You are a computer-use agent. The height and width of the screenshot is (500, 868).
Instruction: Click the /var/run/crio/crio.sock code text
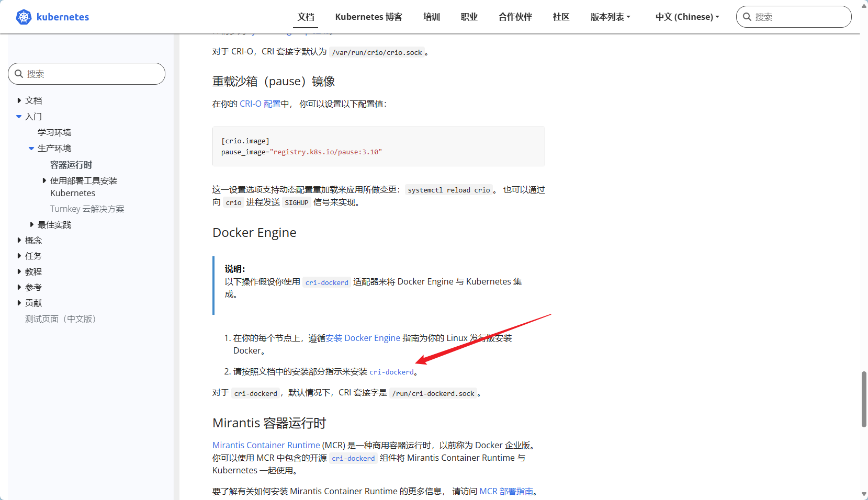pyautogui.click(x=377, y=52)
